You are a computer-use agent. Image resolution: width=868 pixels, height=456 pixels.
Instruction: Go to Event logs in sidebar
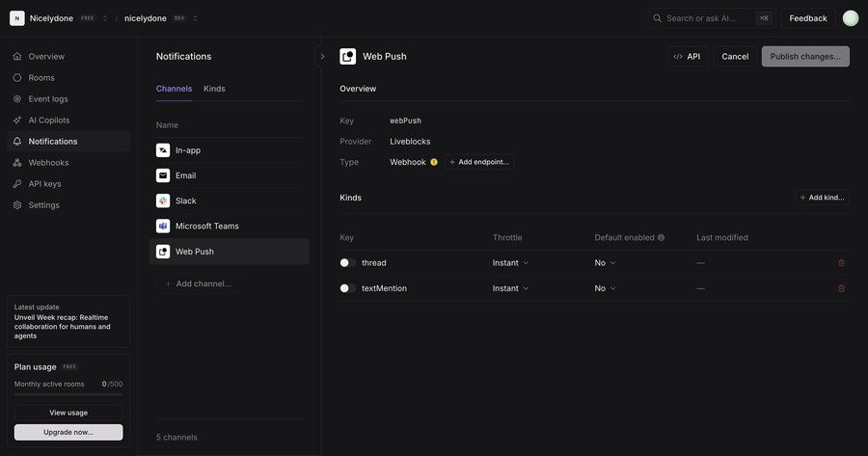click(68, 99)
